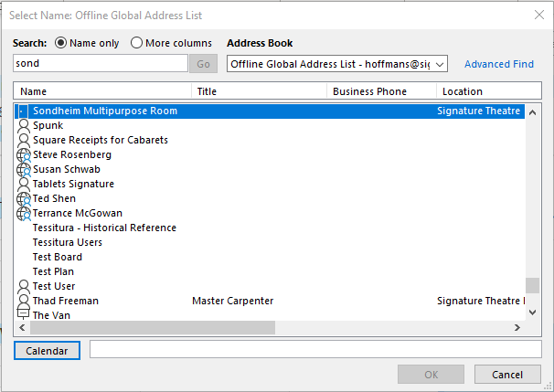Select the Name only radio button

[x=61, y=43]
